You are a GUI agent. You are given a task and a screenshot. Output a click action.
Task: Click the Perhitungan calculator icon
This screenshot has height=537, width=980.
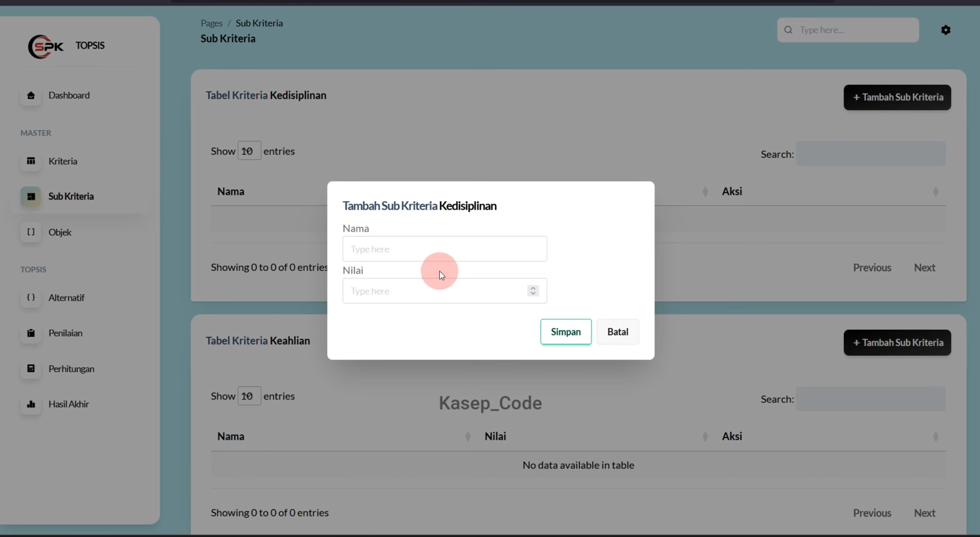(31, 368)
